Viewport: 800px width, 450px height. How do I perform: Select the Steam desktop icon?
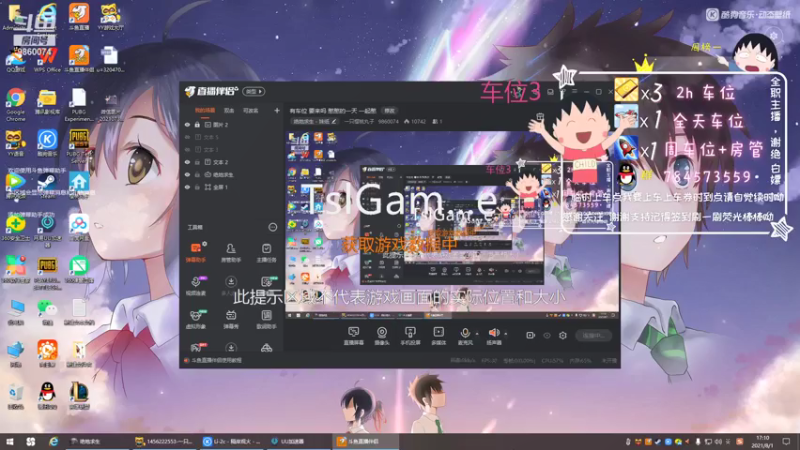tap(47, 185)
